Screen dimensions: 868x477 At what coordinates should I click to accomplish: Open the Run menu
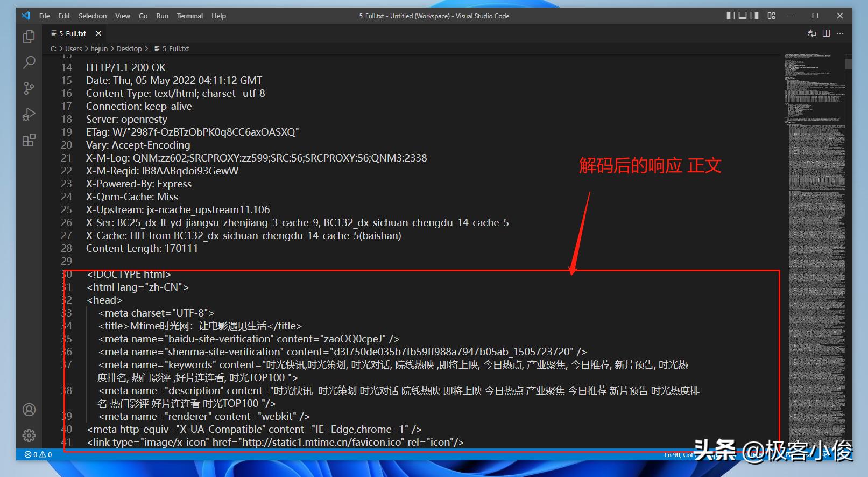(x=162, y=16)
